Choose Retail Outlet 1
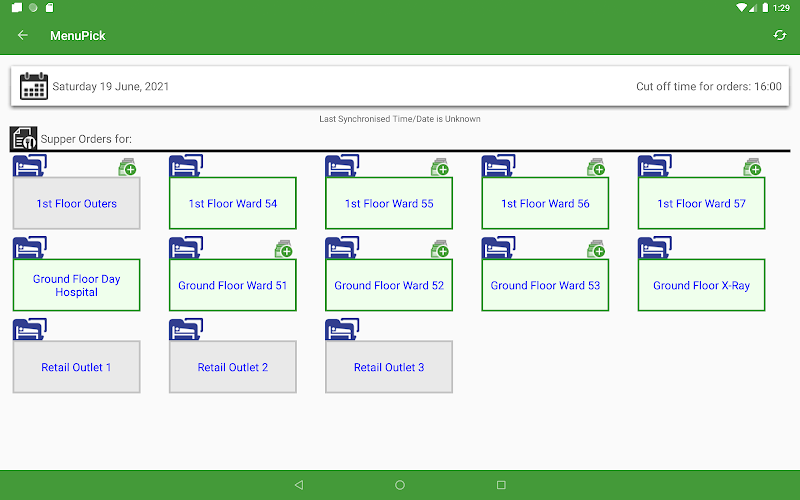Viewport: 800px width, 500px height. coord(77,367)
